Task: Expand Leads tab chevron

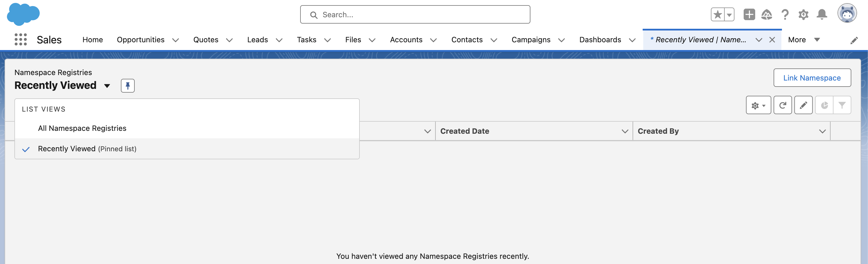Action: click(279, 40)
